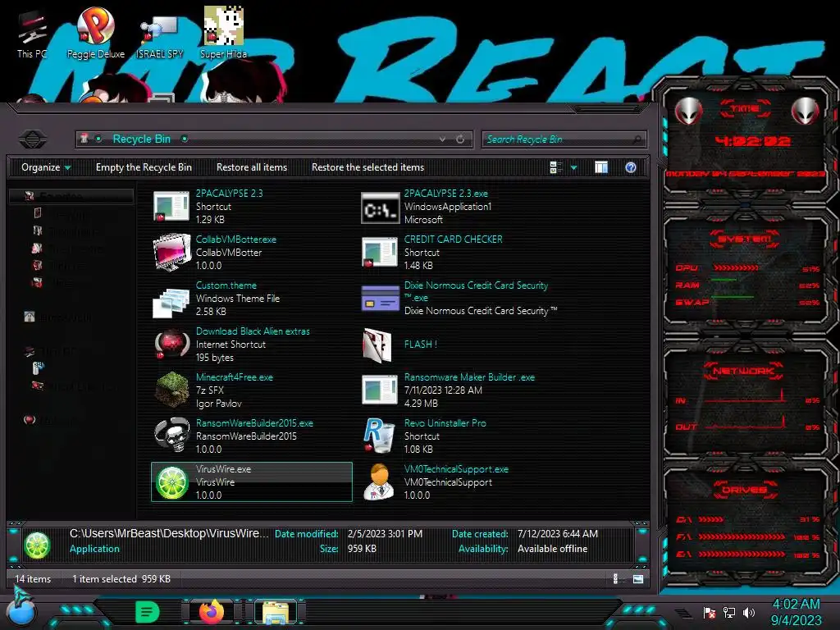The width and height of the screenshot is (840, 630).
Task: Select the FLASH ! file icon
Action: point(378,345)
